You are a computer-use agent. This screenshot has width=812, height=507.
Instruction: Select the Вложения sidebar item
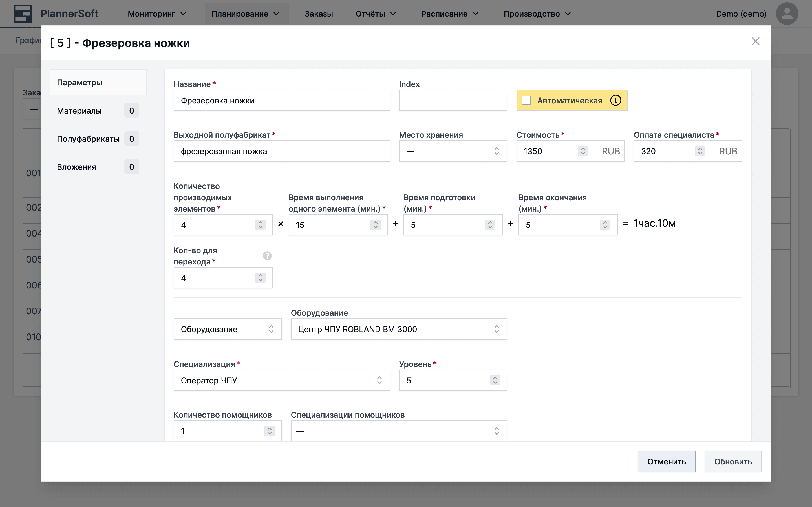77,167
